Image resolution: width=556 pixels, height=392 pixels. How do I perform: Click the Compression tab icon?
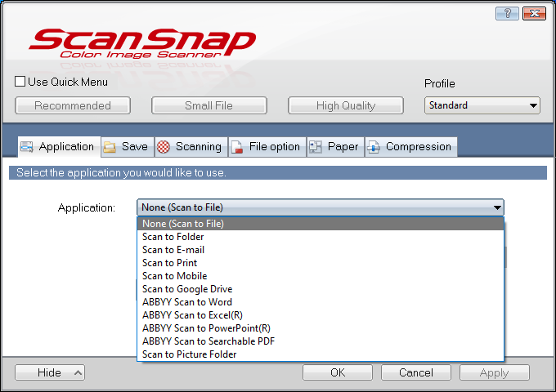374,147
